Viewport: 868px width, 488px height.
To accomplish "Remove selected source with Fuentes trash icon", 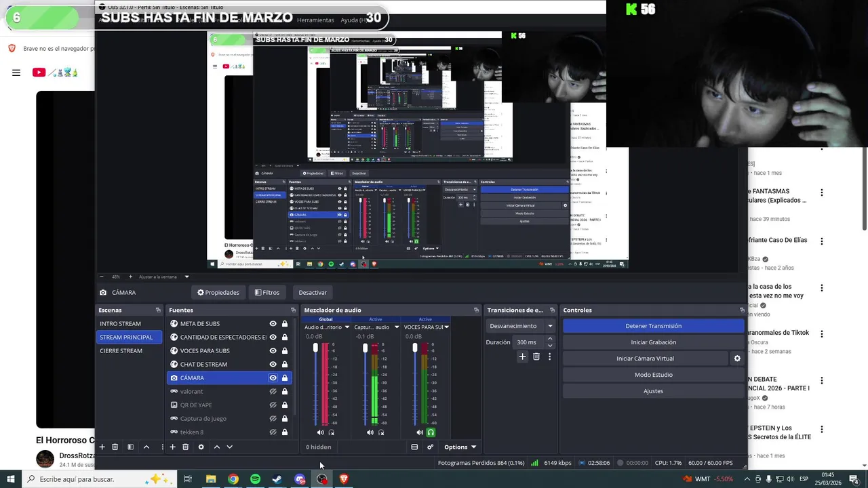I will click(x=185, y=447).
